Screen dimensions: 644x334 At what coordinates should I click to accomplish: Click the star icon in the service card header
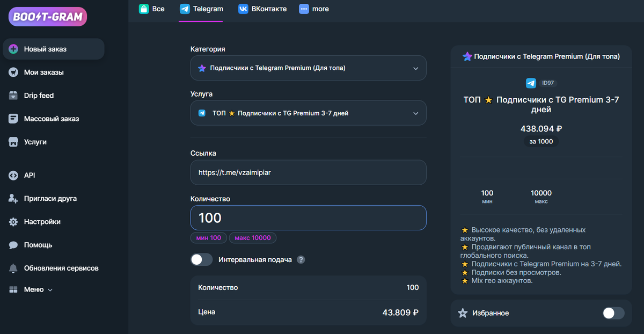click(x=467, y=56)
